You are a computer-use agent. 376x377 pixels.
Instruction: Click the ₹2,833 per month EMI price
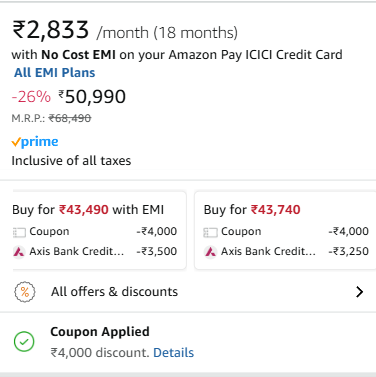(x=51, y=30)
